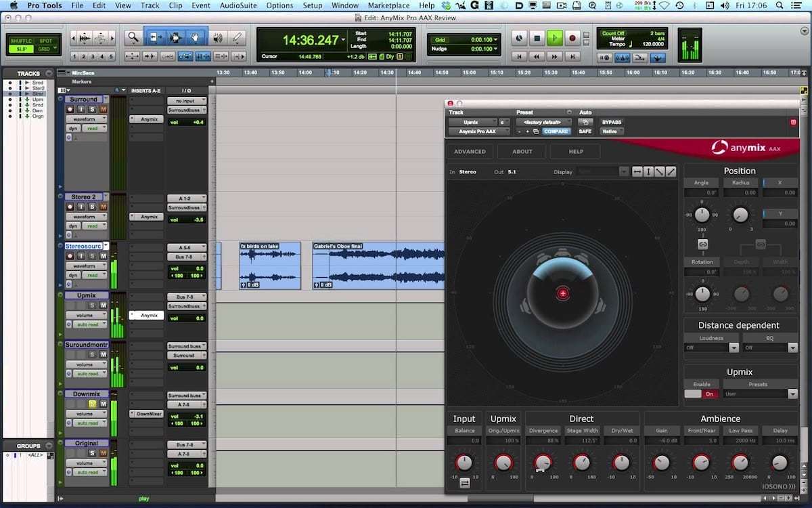Select 'fx birds on lake' clip
Viewport: 812px width, 508px height.
click(270, 266)
